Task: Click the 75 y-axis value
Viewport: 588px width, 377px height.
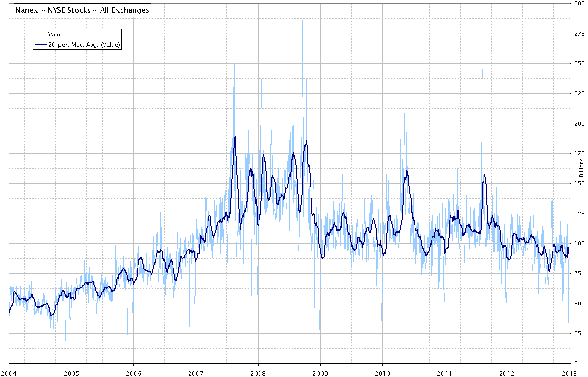Action: pyautogui.click(x=578, y=273)
